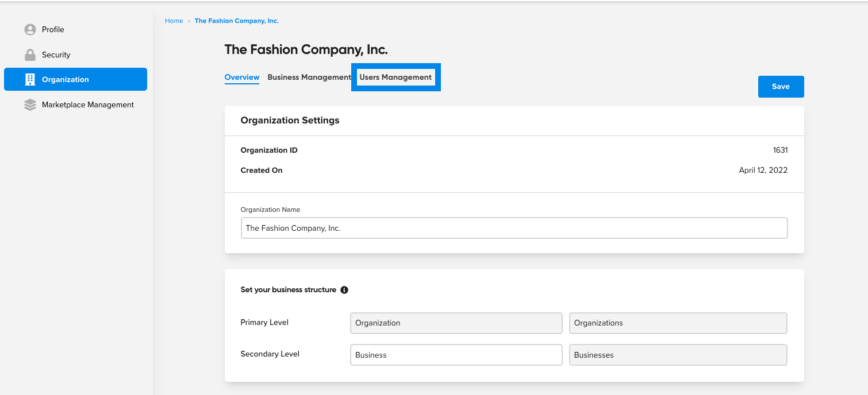
Task: Click the Profile avatar icon in sidebar
Action: tap(30, 29)
